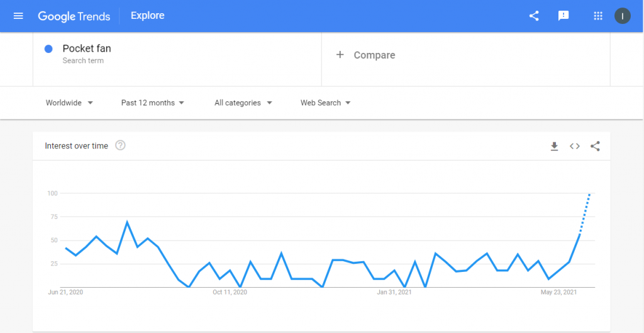Click the embed code icon
Image resolution: width=644 pixels, height=333 pixels.
point(575,146)
